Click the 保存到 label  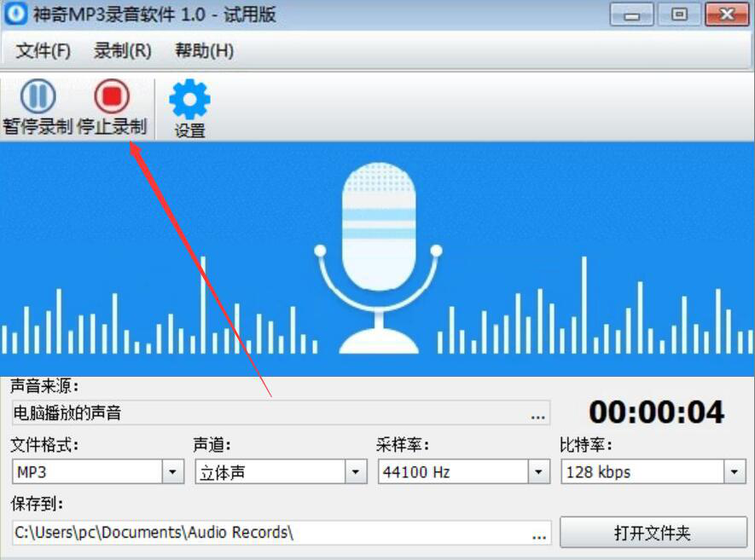click(37, 505)
